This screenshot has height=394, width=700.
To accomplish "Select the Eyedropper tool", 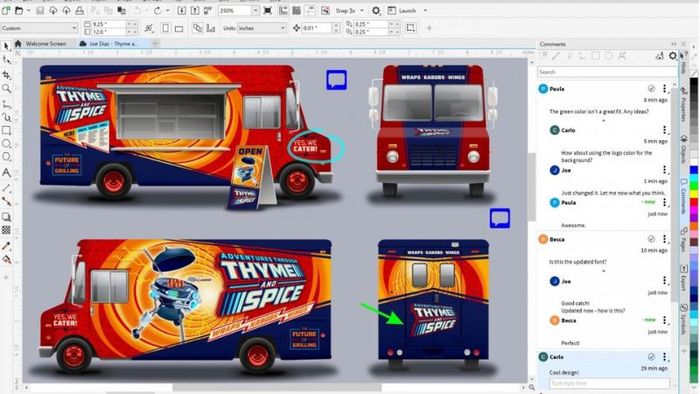I will (x=6, y=246).
